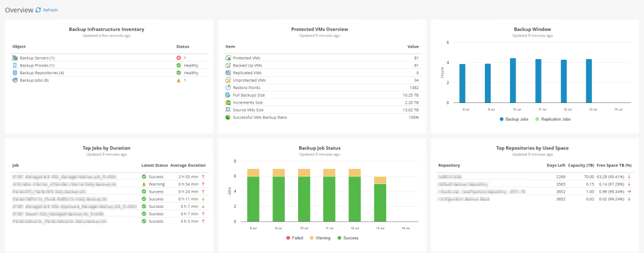Click the Backup Servers icon
The image size is (644, 253).
point(15,58)
